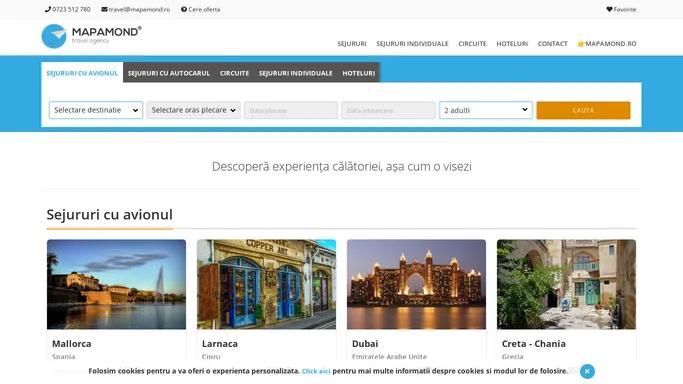
Task: Click the Dubai title text
Action: coord(365,344)
